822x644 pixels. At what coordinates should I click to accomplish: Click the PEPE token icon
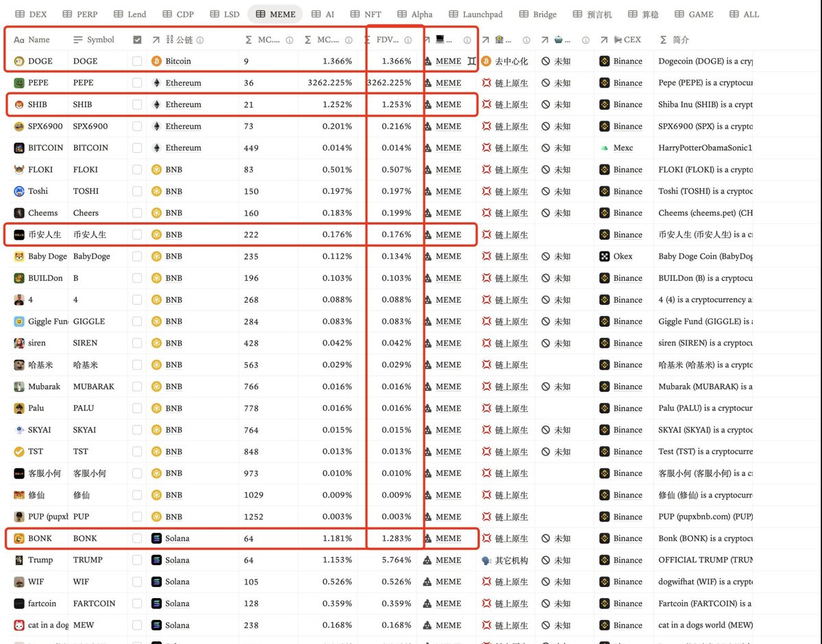[19, 83]
